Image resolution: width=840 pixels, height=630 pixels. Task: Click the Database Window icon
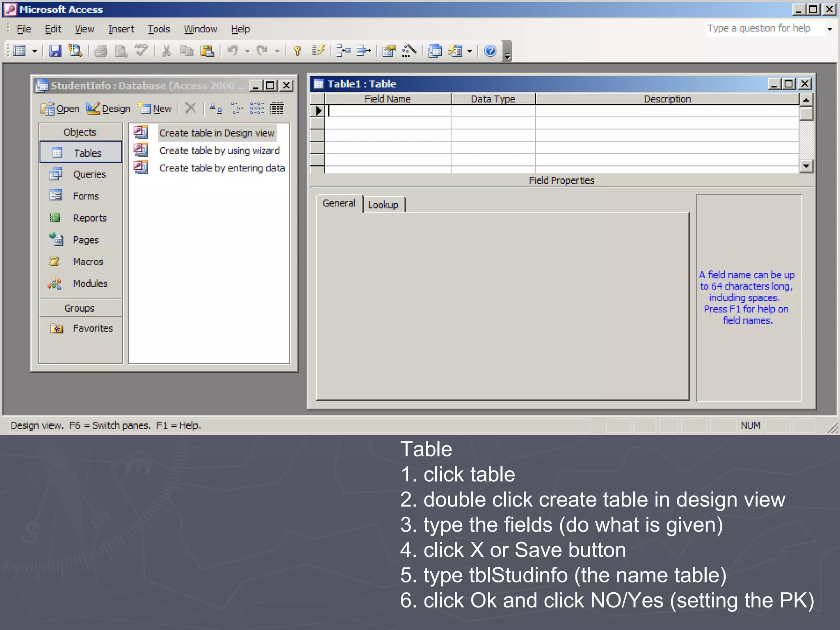pos(435,51)
